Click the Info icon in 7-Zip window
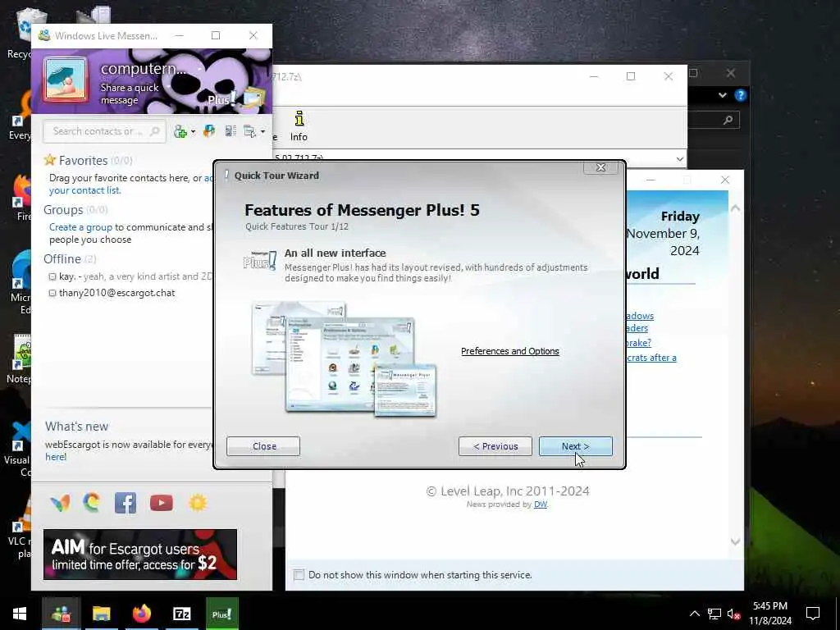The height and width of the screenshot is (630, 840). pos(299,126)
